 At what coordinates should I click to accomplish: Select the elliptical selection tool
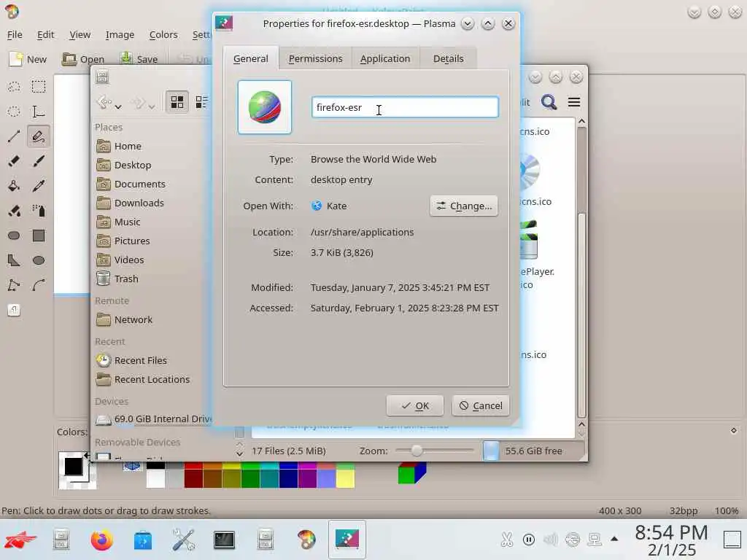[14, 112]
